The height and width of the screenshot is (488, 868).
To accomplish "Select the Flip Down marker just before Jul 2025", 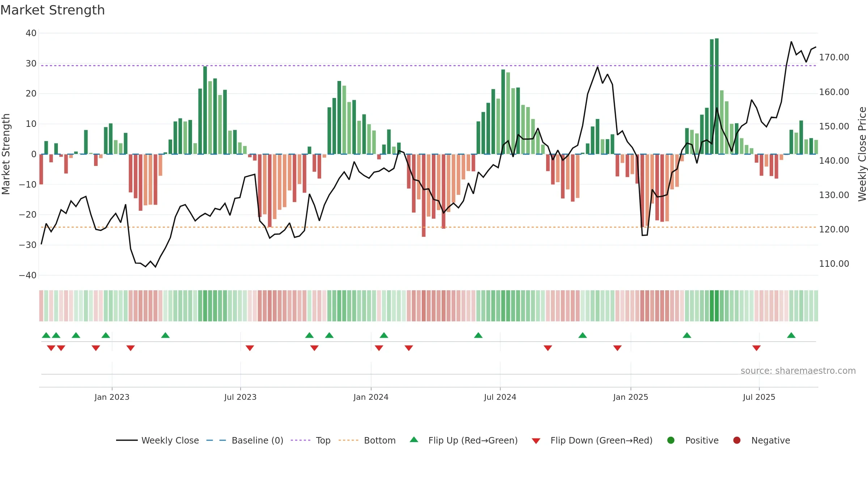I will click(757, 348).
